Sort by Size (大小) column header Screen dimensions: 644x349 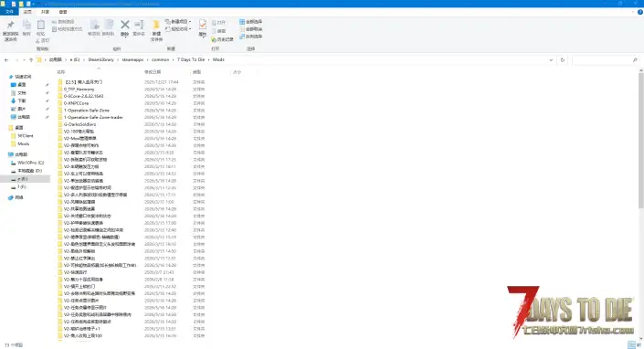(x=237, y=72)
